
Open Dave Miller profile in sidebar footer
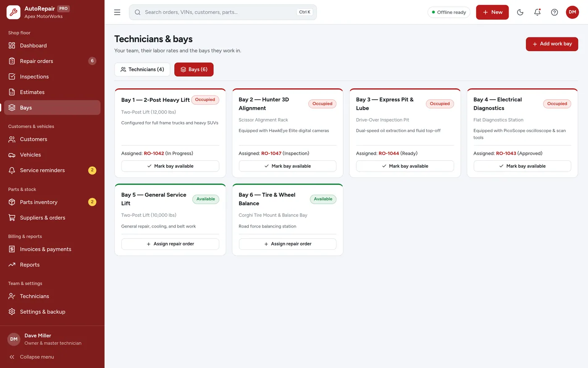(x=52, y=339)
